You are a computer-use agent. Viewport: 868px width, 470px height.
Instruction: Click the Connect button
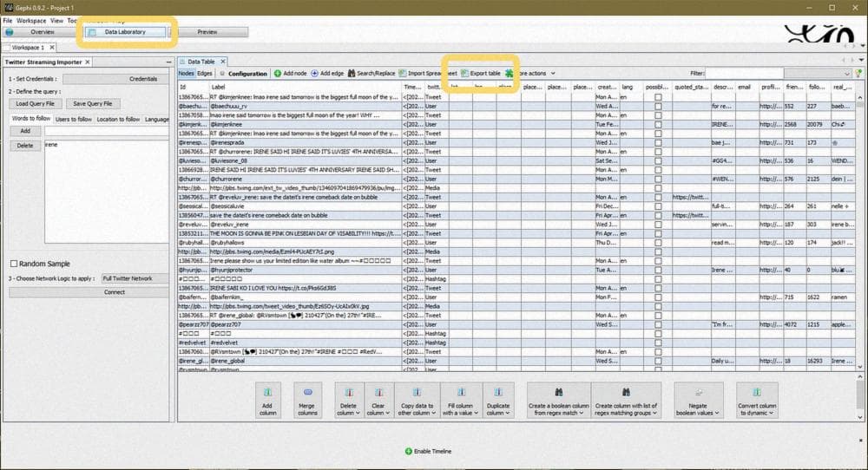[x=89, y=292]
